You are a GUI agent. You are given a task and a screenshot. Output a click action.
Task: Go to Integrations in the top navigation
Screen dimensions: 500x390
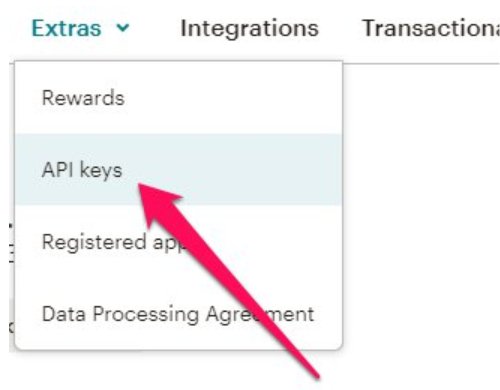pos(249,28)
